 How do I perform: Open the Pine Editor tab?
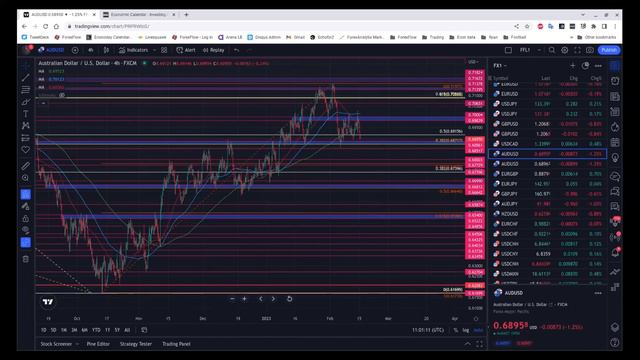[x=98, y=344]
